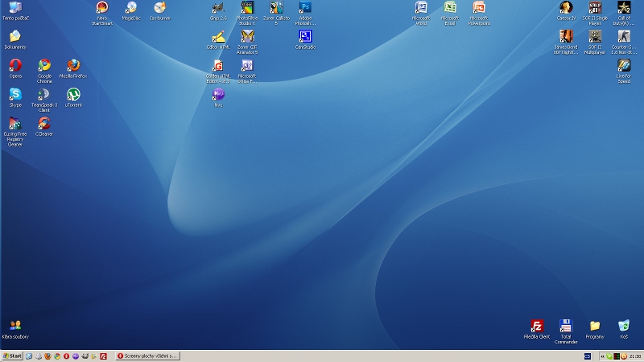Open the Editor HTML shortcut
Viewport: 644px width, 362px height.
pyautogui.click(x=218, y=39)
